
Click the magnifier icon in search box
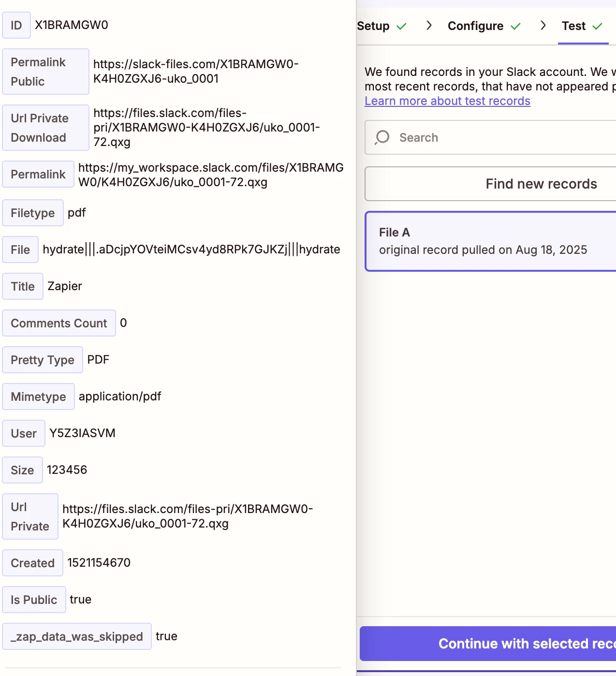click(x=382, y=137)
